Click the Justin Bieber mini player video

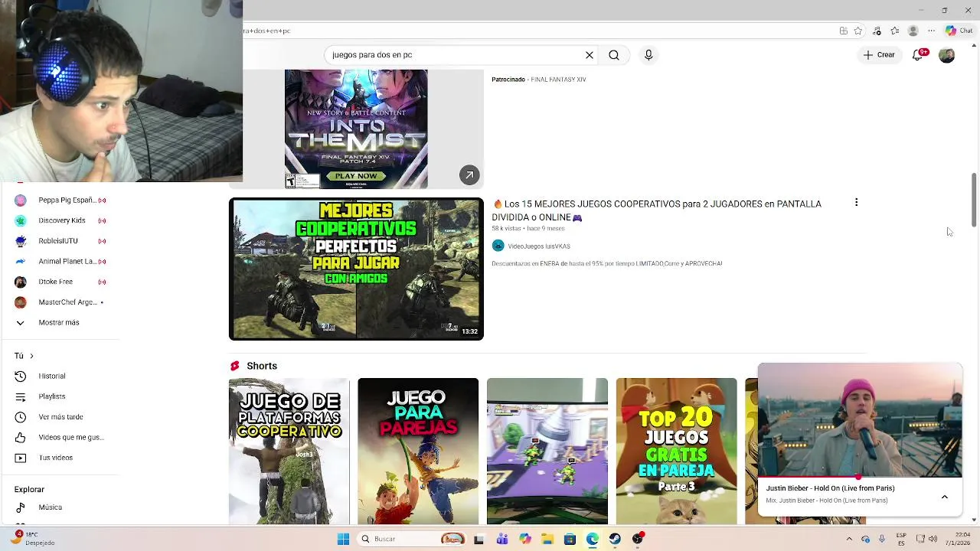point(860,421)
